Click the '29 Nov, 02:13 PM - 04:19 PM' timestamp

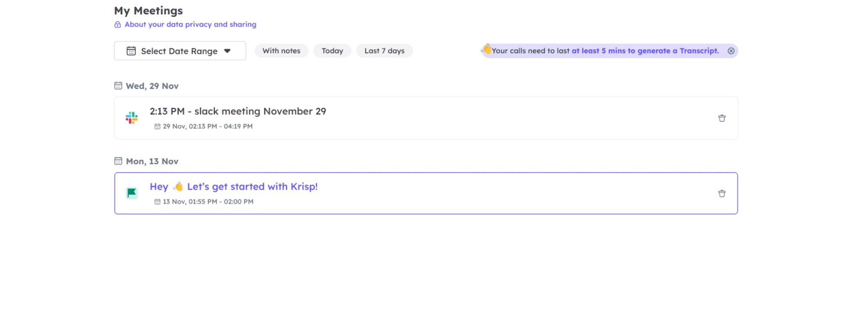[208, 126]
